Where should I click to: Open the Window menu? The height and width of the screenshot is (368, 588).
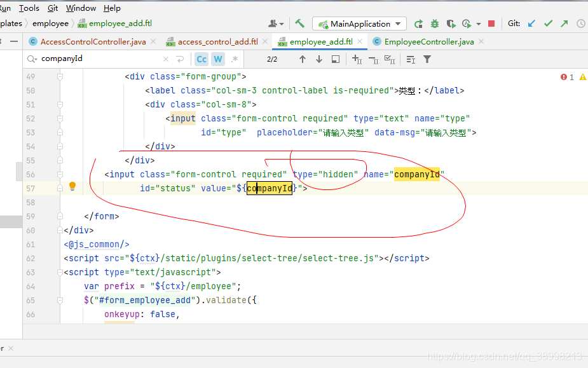coord(81,8)
